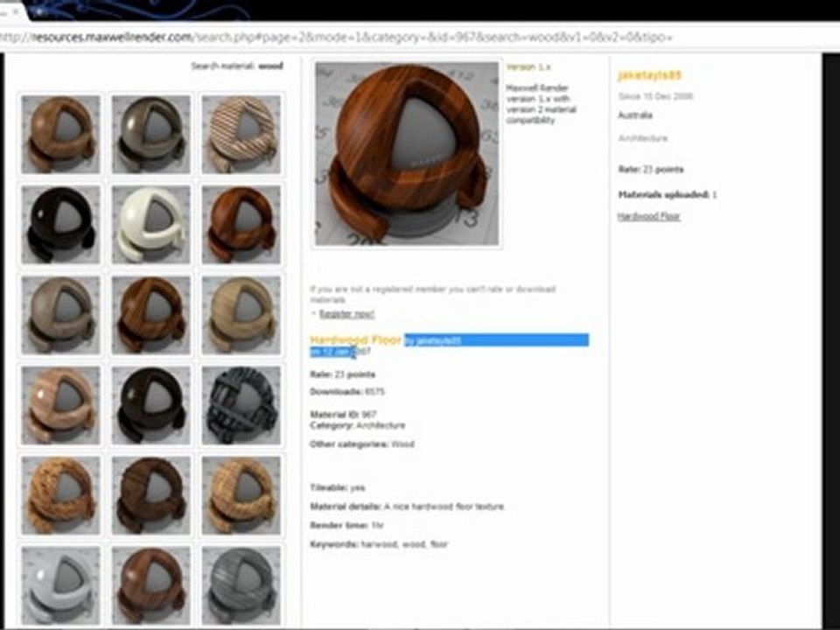Select the pale pink wood sphere thumbnail
The width and height of the screenshot is (840, 630).
pos(60,405)
